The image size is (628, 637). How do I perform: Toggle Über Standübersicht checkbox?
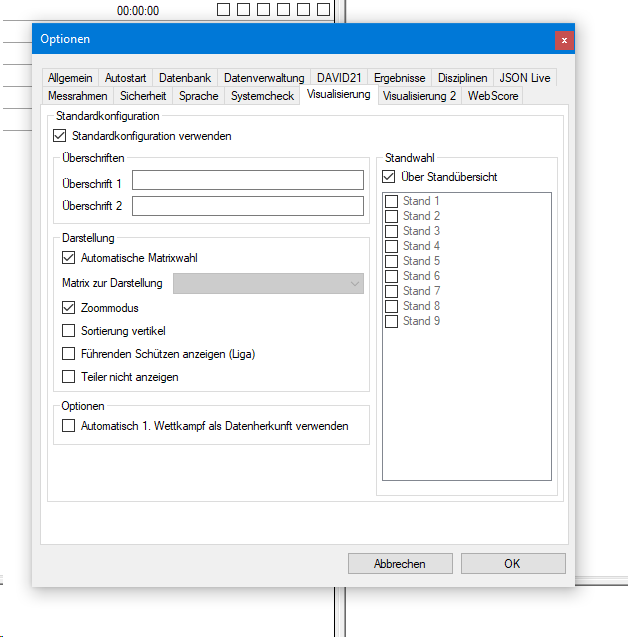[x=389, y=177]
